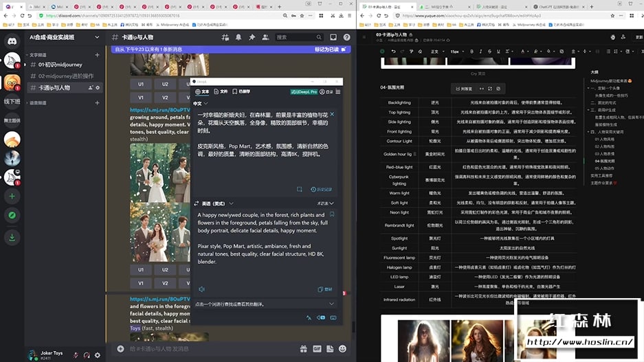The width and height of the screenshot is (644, 362).
Task: Open Yuque font color picker
Action: coord(523,52)
